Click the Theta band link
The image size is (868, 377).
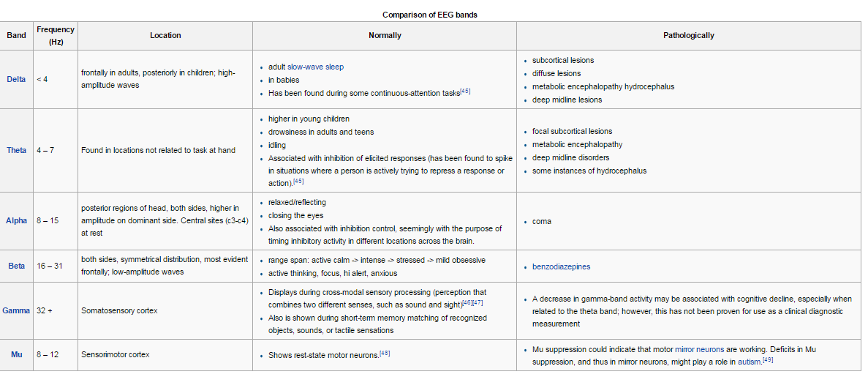[x=16, y=150]
